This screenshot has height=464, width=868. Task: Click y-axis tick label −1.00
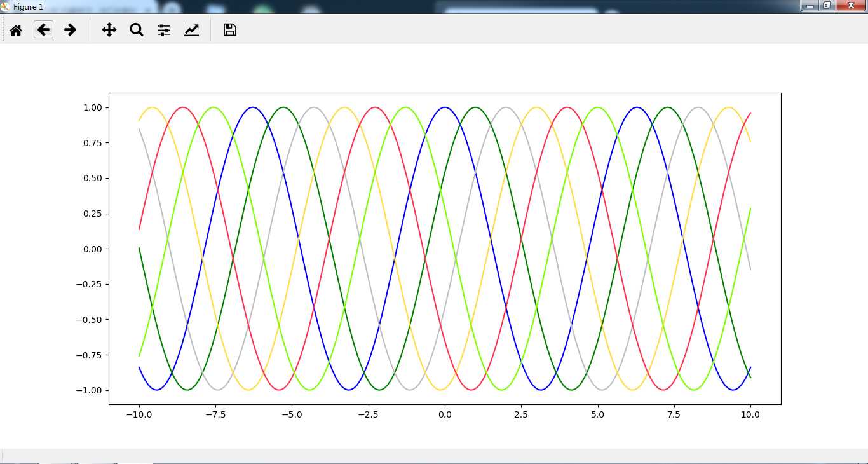point(90,390)
